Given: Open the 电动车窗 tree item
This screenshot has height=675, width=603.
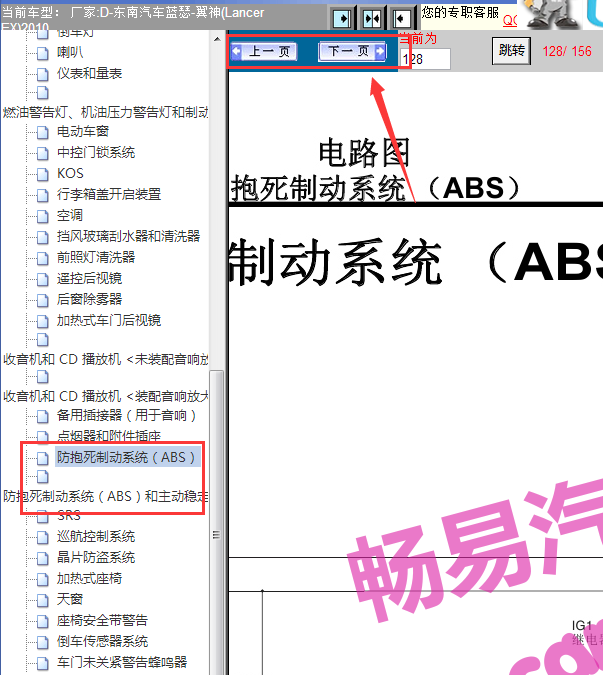Looking at the screenshot, I should [83, 131].
